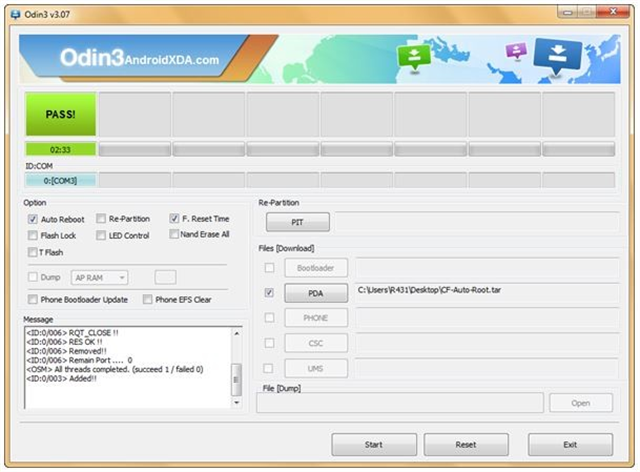Image resolution: width=640 pixels, height=472 pixels.
Task: Uncheck the PDA file checkbox
Action: (x=269, y=292)
